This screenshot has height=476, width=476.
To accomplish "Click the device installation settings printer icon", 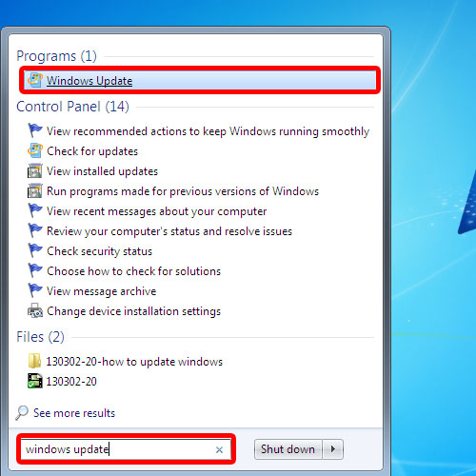I will pyautogui.click(x=35, y=310).
